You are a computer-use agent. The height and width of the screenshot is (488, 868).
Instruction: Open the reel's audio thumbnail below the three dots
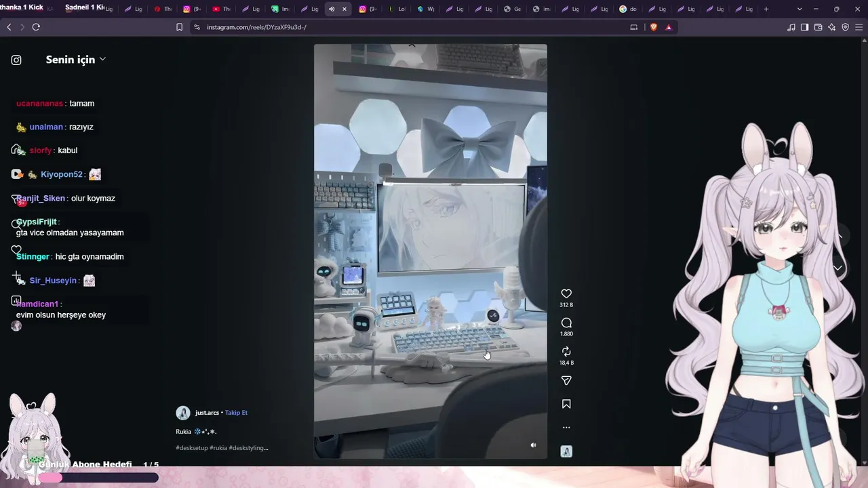[566, 451]
